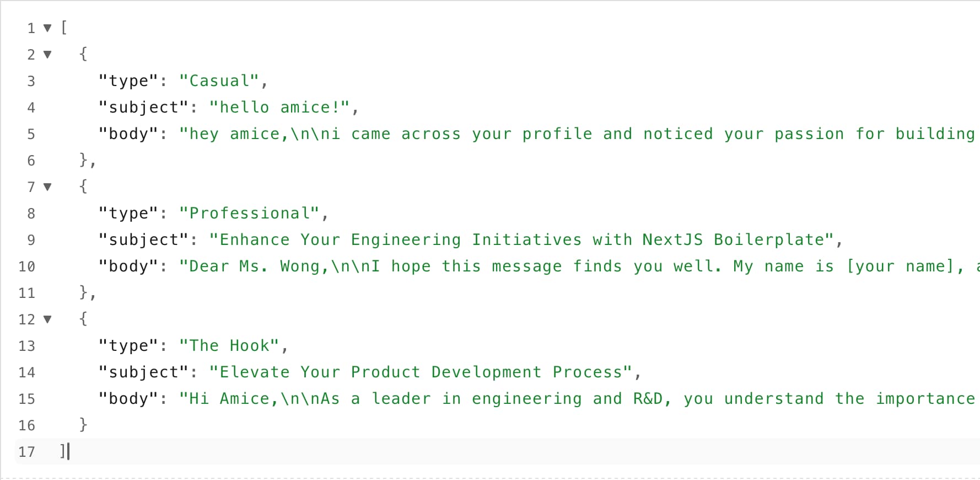Place cursor after closing bracket on line 17
Screen dimensions: 980x480
click(x=68, y=452)
